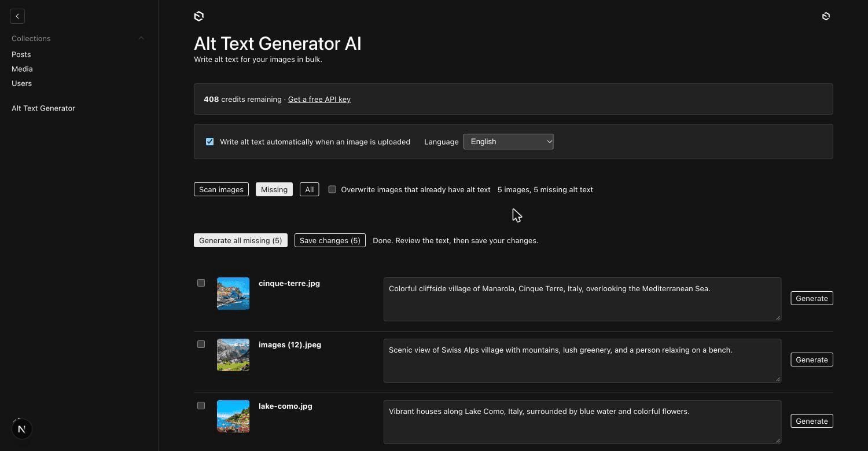868x451 pixels.
Task: Click the logo icon at top right
Action: (x=826, y=16)
